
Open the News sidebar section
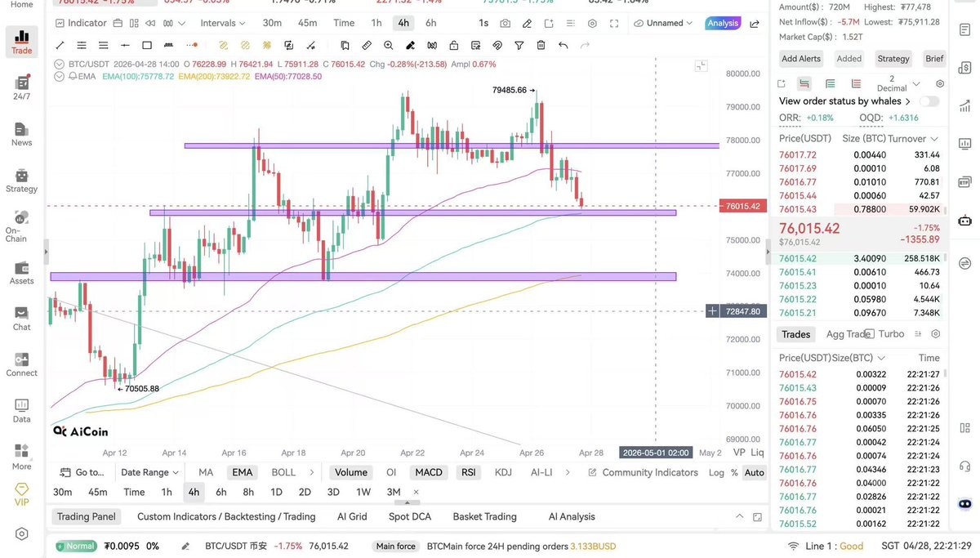(22, 134)
